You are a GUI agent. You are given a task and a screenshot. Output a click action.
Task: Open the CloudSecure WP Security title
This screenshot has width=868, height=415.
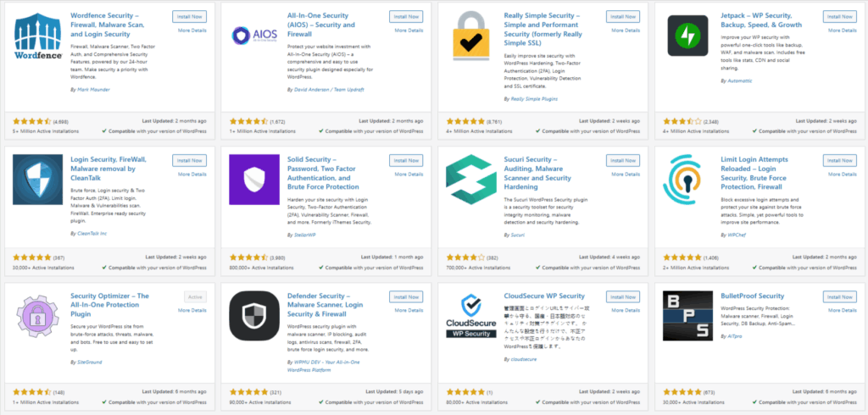point(544,296)
